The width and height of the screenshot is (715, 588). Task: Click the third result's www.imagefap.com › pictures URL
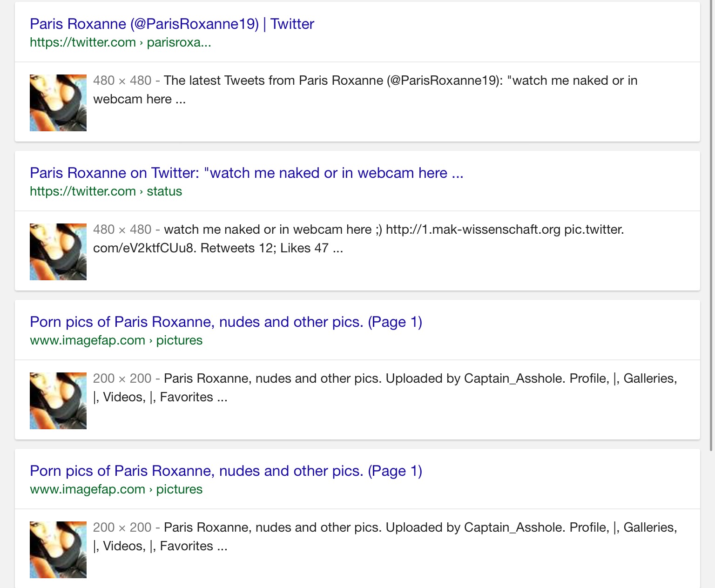click(116, 340)
